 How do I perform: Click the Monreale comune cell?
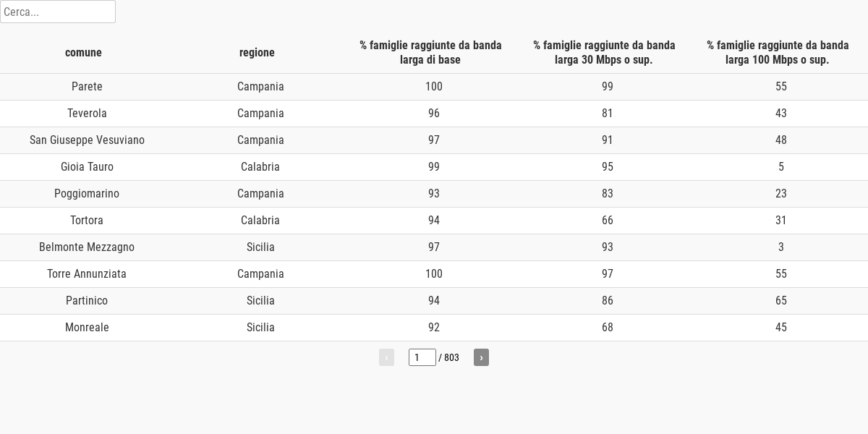(x=87, y=328)
